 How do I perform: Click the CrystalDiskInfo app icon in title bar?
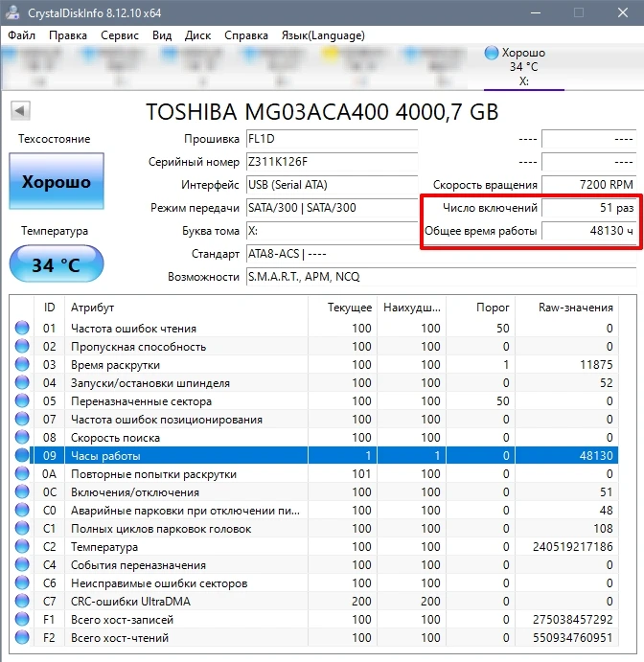(12, 12)
